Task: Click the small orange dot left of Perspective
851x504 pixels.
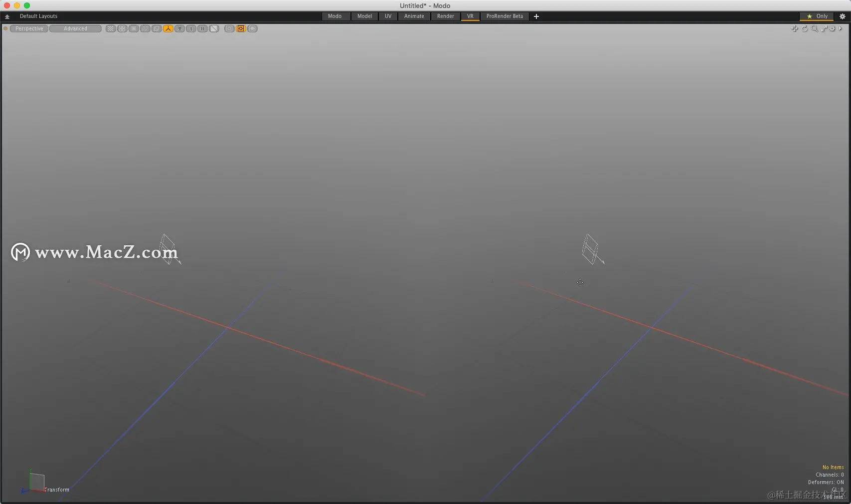Action: 5,29
